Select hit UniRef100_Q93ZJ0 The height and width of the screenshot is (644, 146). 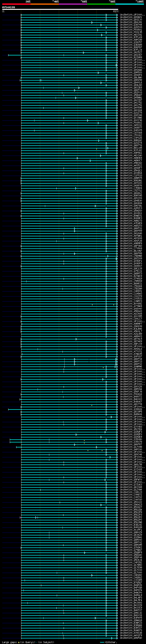(131, 20)
